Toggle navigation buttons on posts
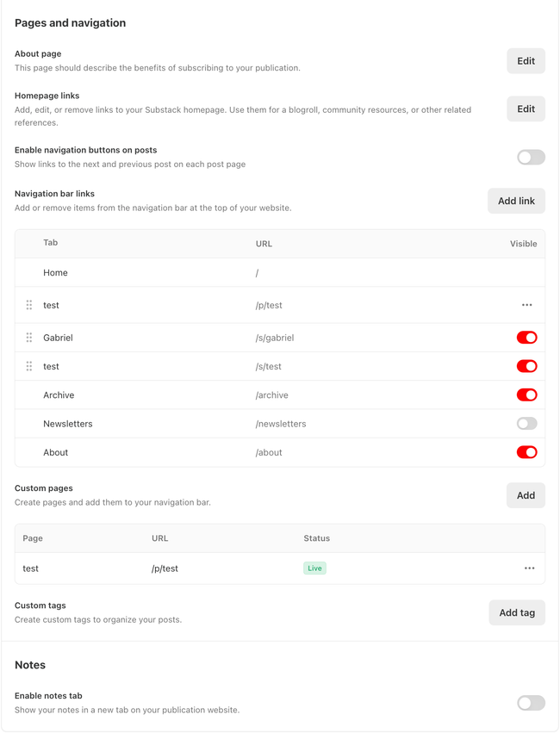 pyautogui.click(x=531, y=157)
